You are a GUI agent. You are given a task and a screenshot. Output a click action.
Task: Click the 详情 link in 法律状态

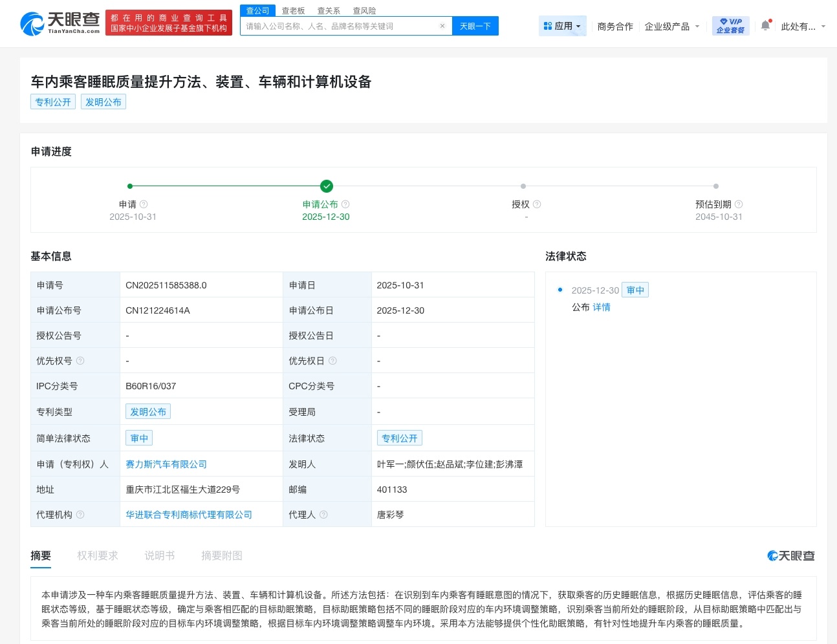[602, 307]
